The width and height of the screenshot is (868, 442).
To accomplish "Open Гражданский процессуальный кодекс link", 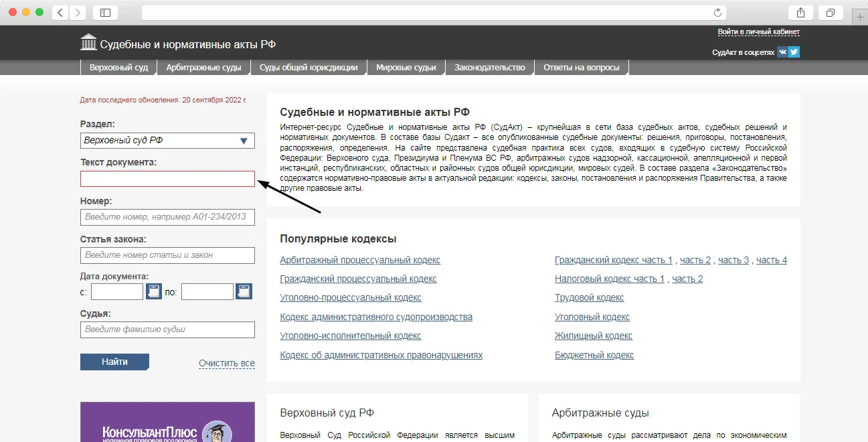I will pos(358,279).
